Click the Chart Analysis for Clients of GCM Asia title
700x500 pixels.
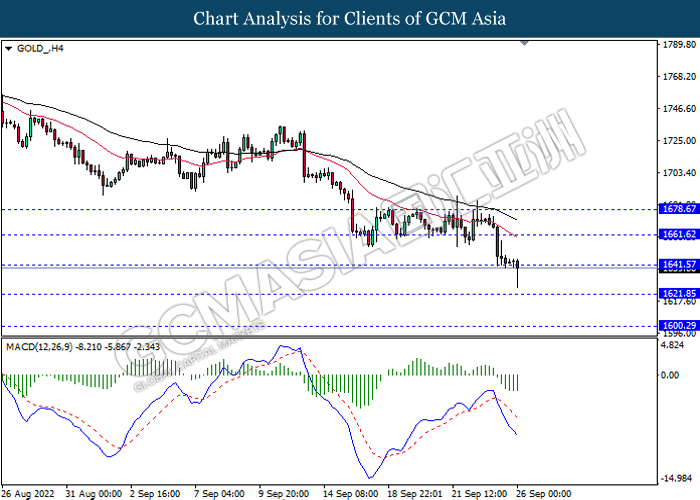click(x=350, y=19)
